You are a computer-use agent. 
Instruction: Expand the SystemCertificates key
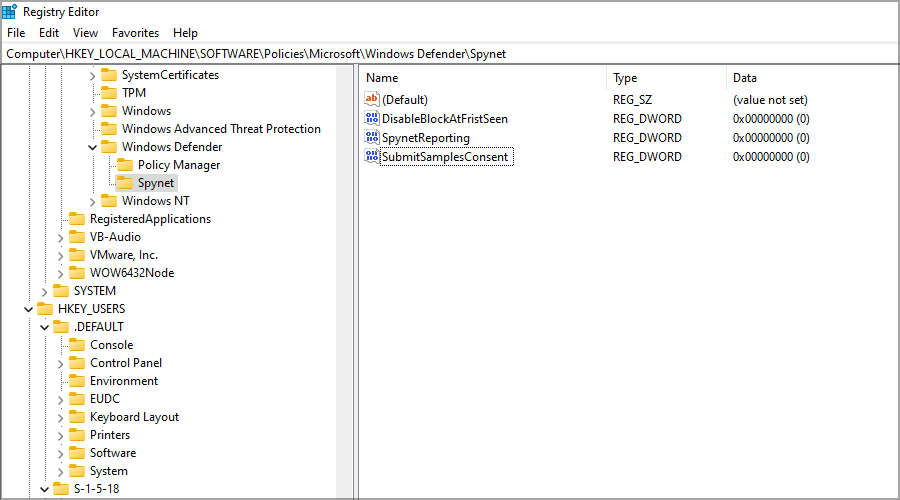tap(93, 75)
